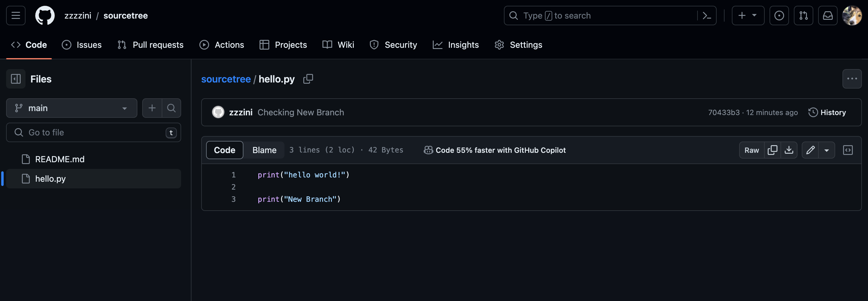Open the notifications inbox

click(828, 16)
